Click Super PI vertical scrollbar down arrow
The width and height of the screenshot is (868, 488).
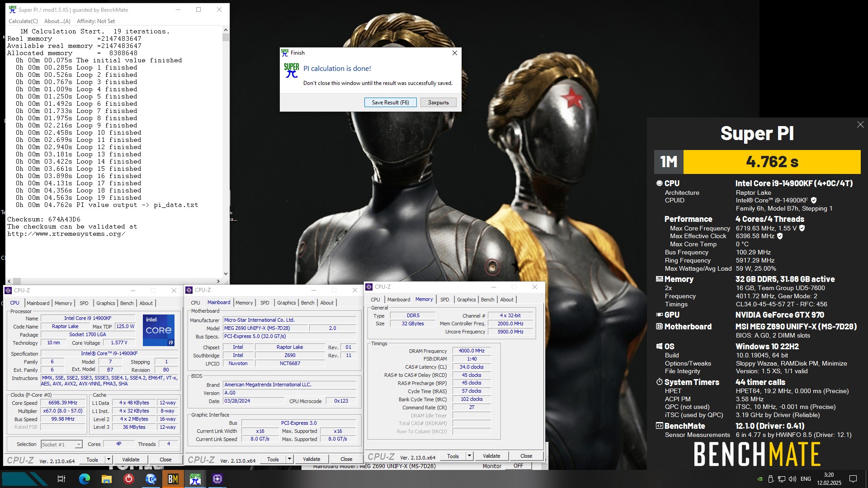pyautogui.click(x=226, y=274)
